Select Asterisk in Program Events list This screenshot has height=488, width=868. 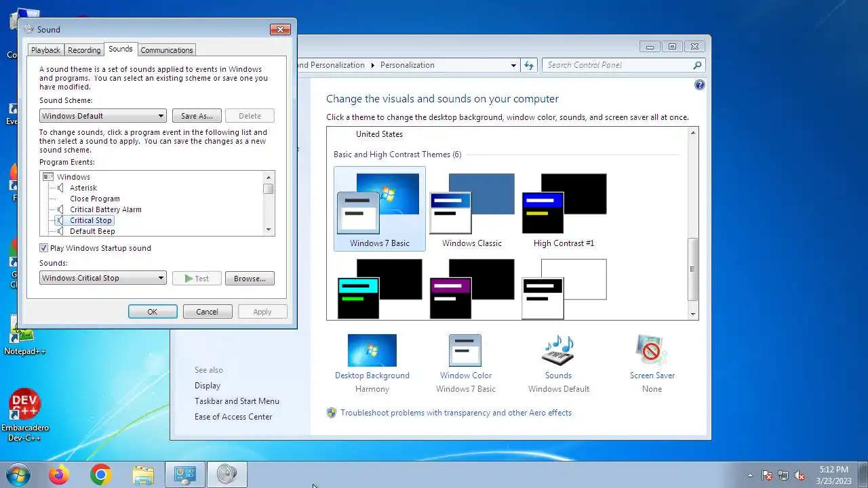[x=83, y=188]
